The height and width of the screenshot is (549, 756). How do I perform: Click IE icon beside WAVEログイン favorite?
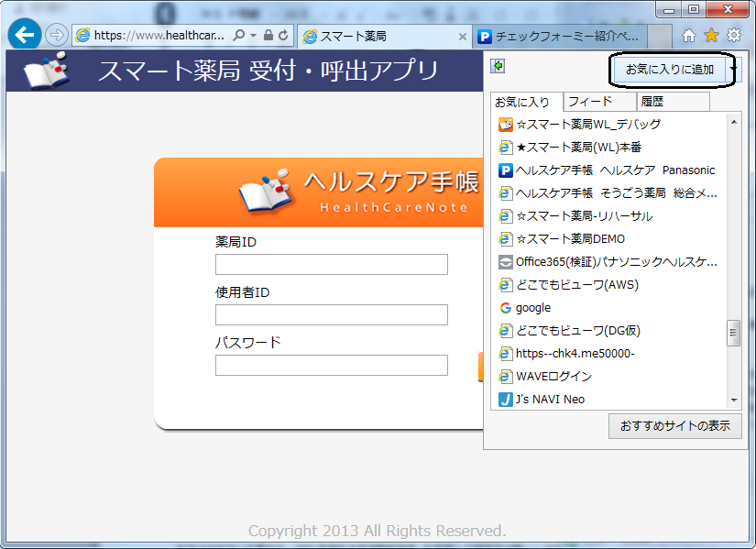coord(505,377)
